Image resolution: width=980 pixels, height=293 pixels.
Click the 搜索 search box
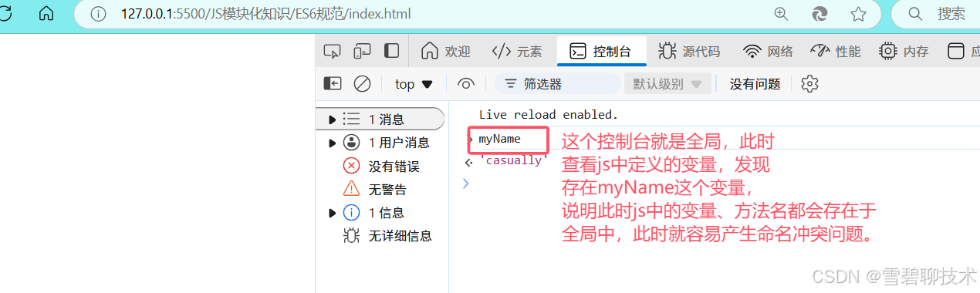(x=936, y=13)
